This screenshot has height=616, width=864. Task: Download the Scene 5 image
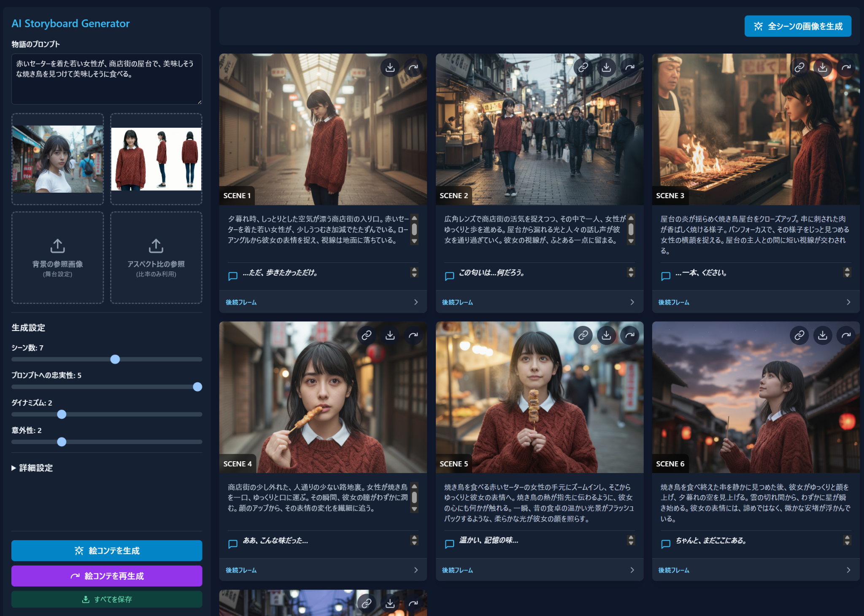click(x=606, y=335)
